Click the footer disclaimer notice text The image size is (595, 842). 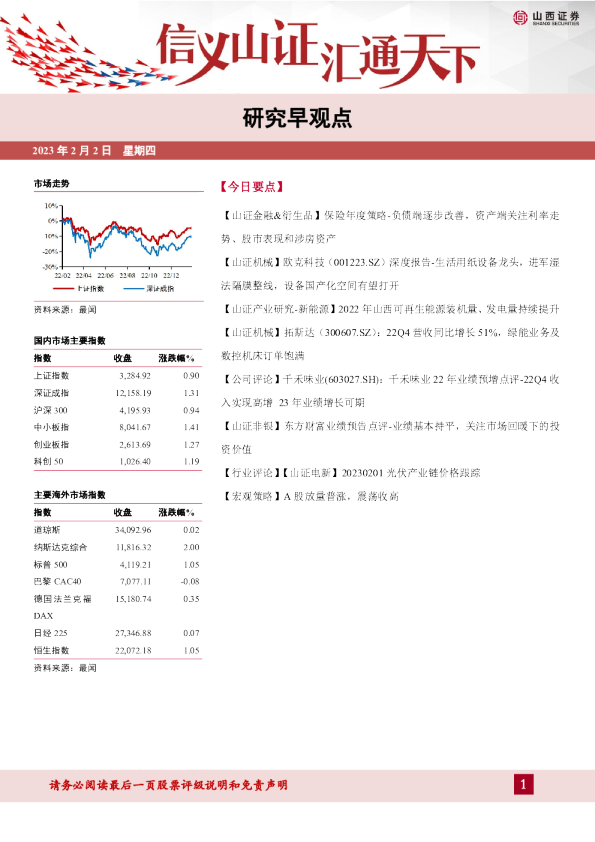point(168,785)
